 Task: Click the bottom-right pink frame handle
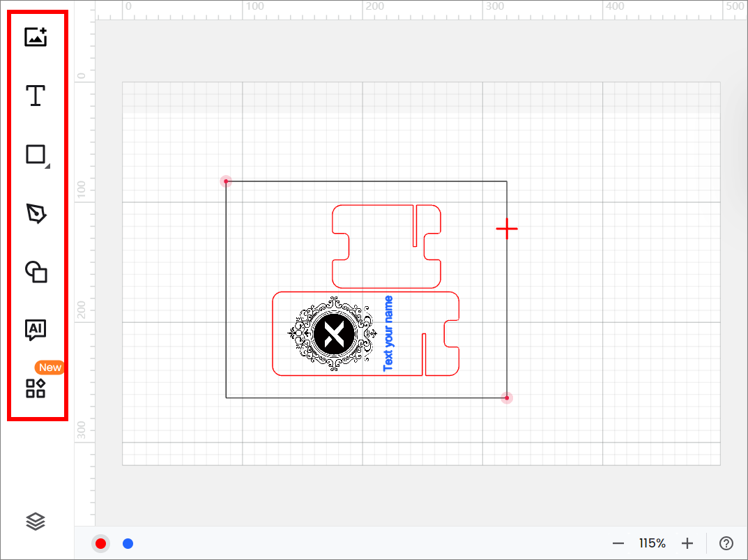click(x=507, y=398)
